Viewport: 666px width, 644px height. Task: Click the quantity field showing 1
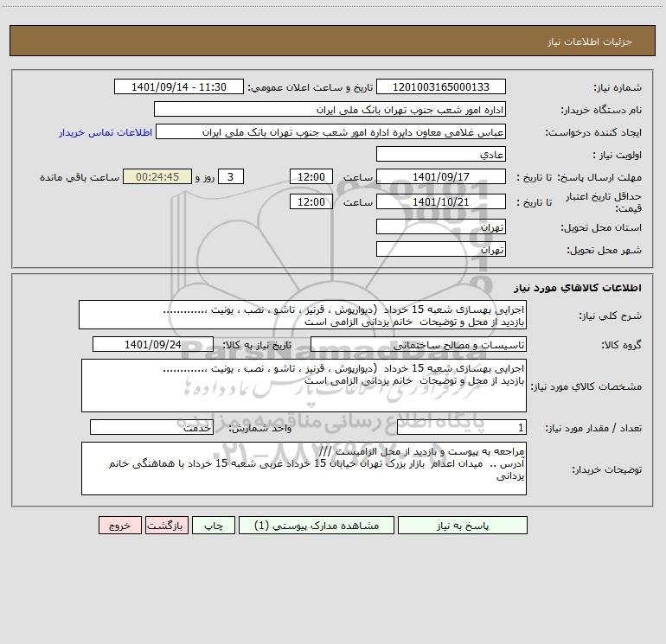(462, 427)
